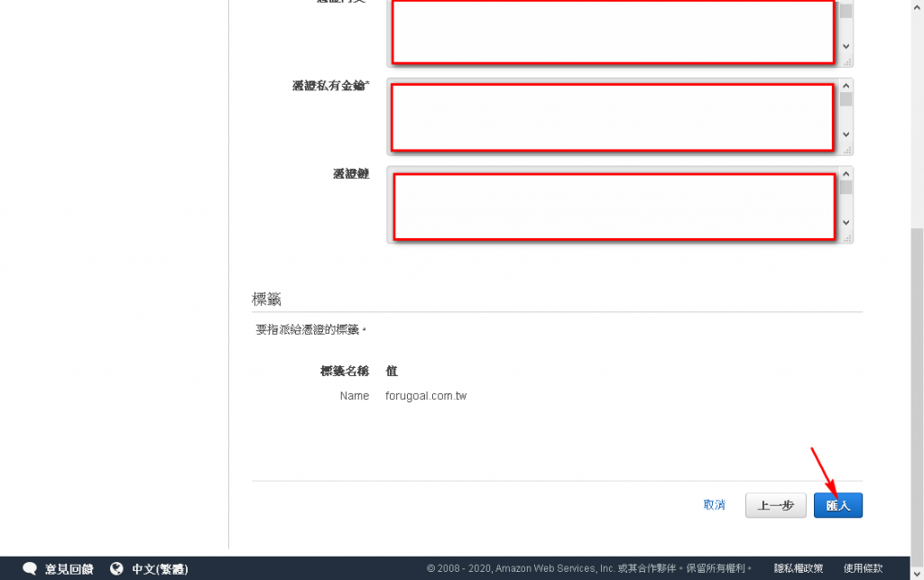Cancel with the 取消 link
The width and height of the screenshot is (924, 580).
pos(715,504)
